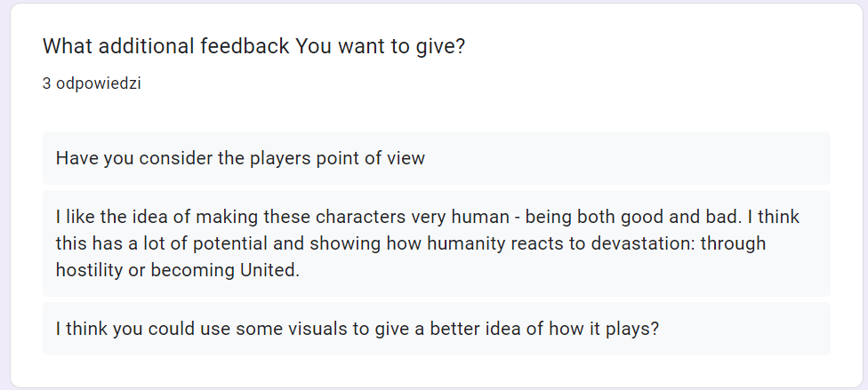Click empty space right of first response text
Viewport: 868px width, 390px height.
click(x=625, y=158)
